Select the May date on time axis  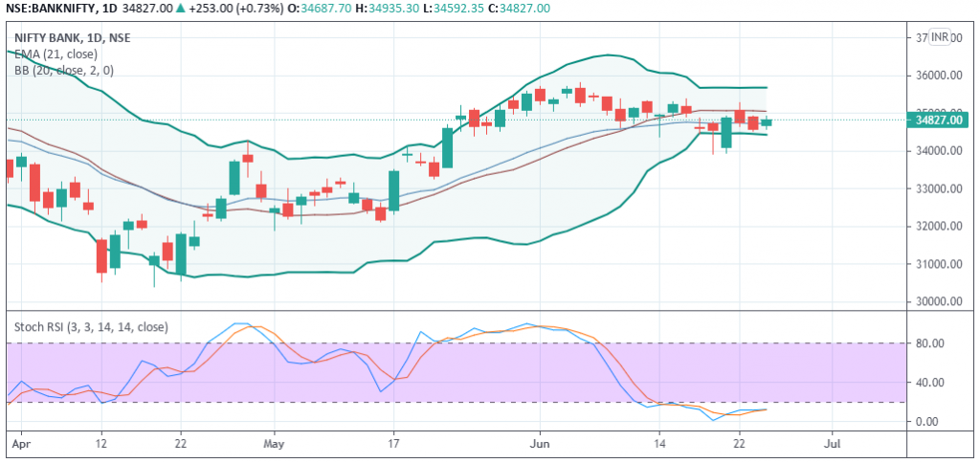[274, 444]
